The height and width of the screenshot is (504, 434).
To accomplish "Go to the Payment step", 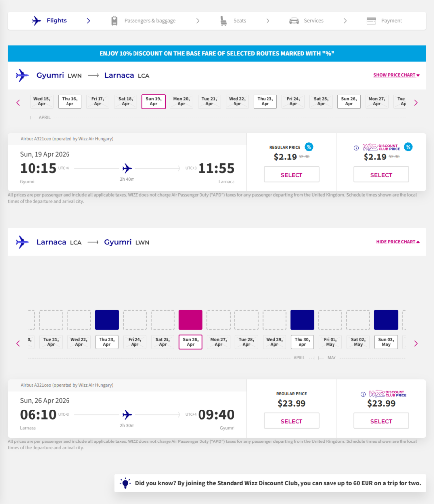I will click(x=391, y=21).
